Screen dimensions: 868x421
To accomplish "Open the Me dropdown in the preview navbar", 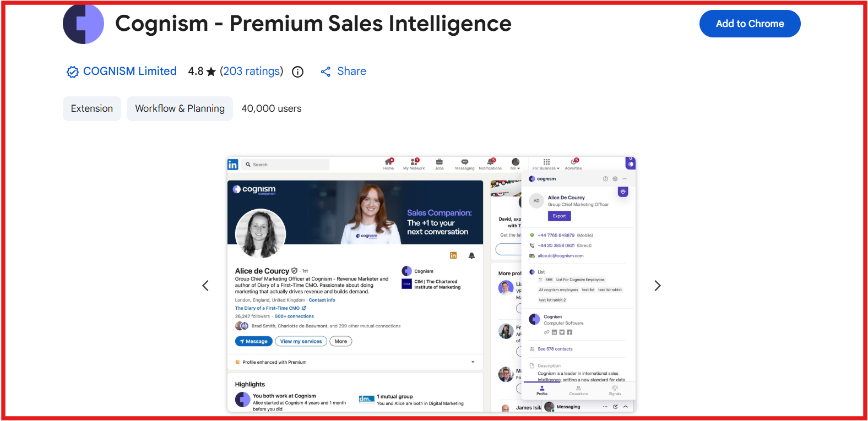I will [516, 164].
